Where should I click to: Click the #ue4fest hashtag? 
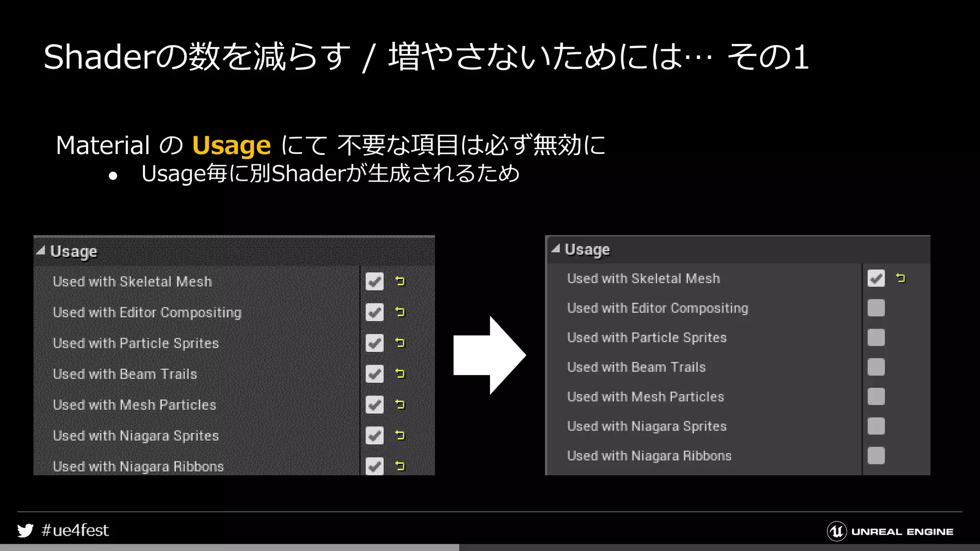(x=75, y=530)
